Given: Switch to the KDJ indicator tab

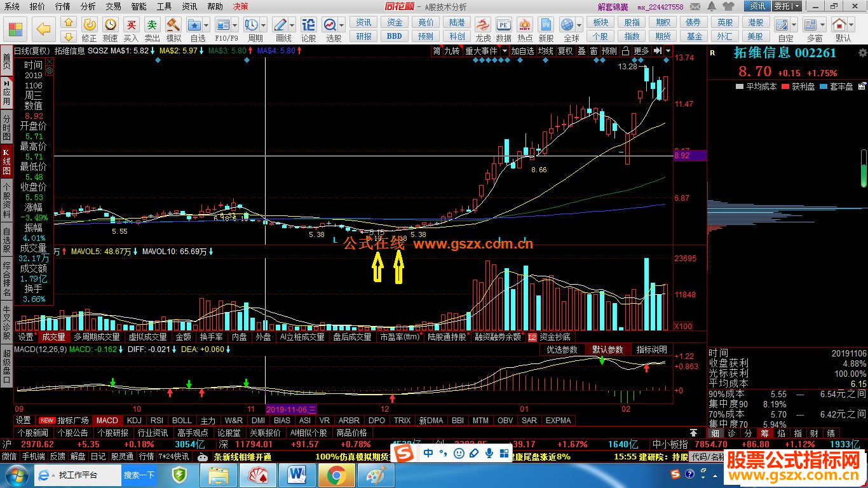Looking at the screenshot, I should tap(134, 420).
